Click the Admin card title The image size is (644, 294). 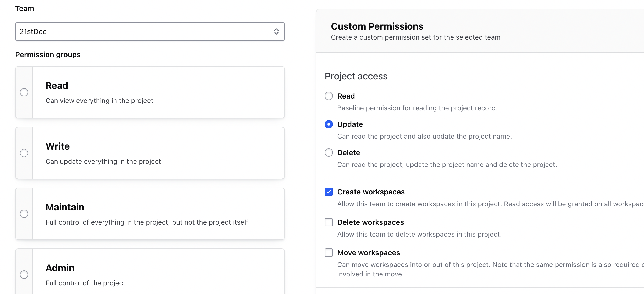pyautogui.click(x=60, y=268)
